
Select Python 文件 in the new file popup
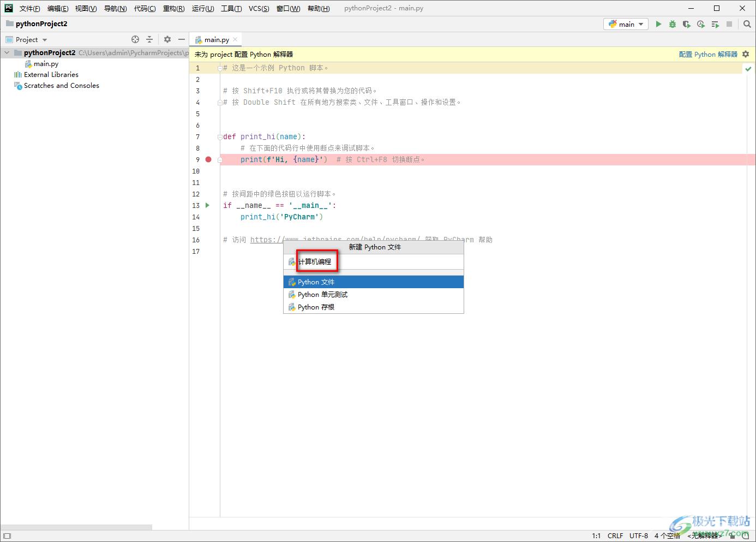click(374, 282)
